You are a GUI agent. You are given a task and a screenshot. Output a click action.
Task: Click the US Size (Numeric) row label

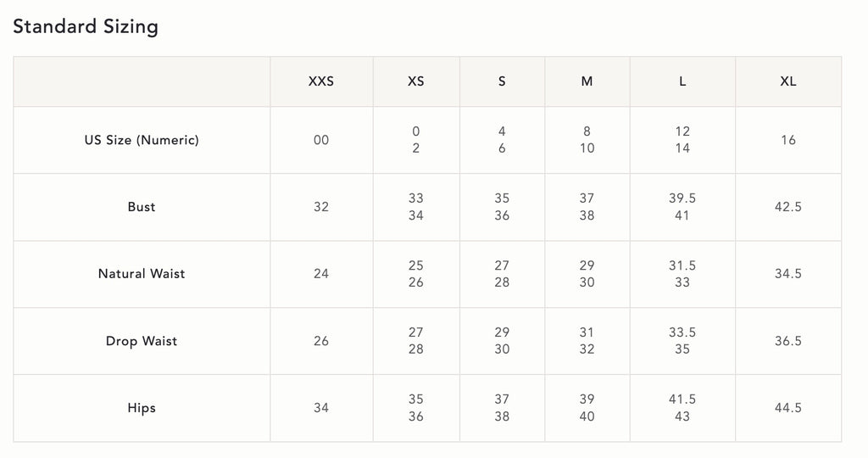click(x=142, y=140)
